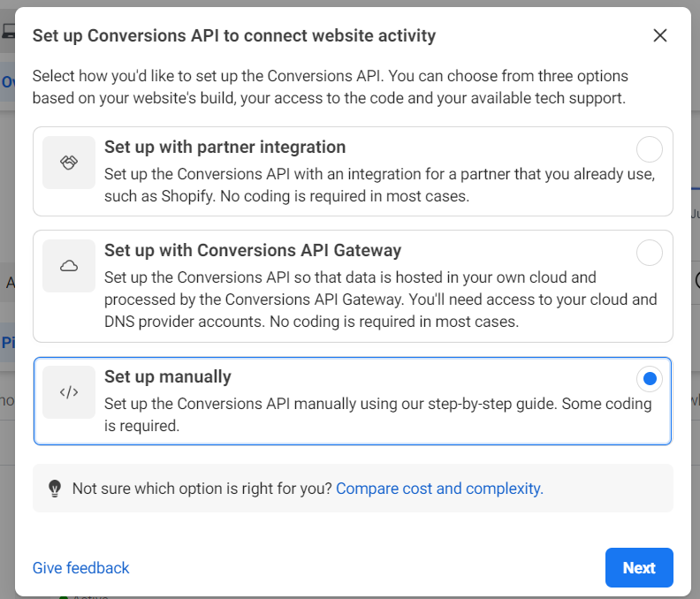
Task: Close the Conversions API setup dialog
Action: [659, 35]
